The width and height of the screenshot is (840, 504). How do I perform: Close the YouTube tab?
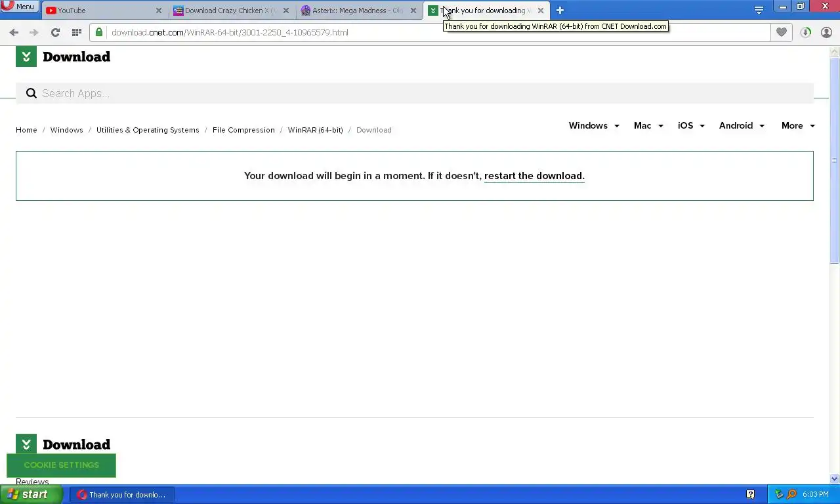[x=158, y=10]
